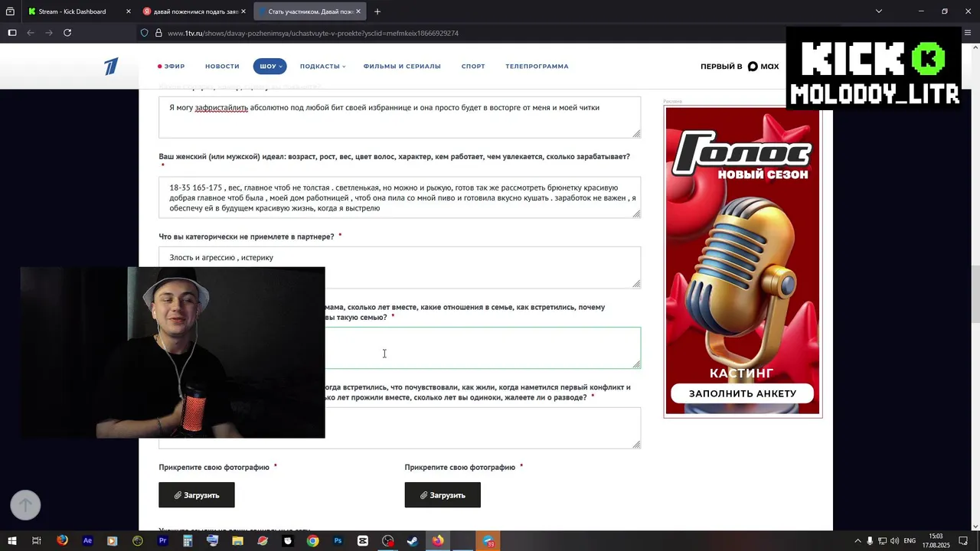Viewport: 980px width, 551px height.
Task: Click the padlock site info icon
Action: [158, 33]
